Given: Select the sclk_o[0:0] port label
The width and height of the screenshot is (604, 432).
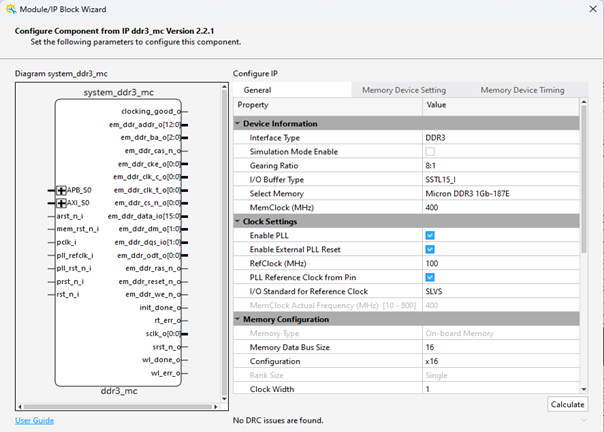Looking at the screenshot, I should pos(163,334).
